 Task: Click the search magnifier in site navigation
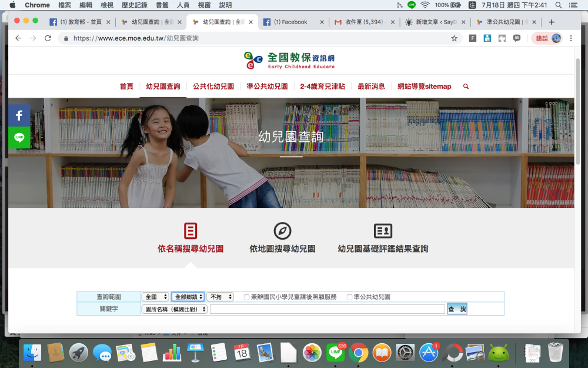point(466,87)
